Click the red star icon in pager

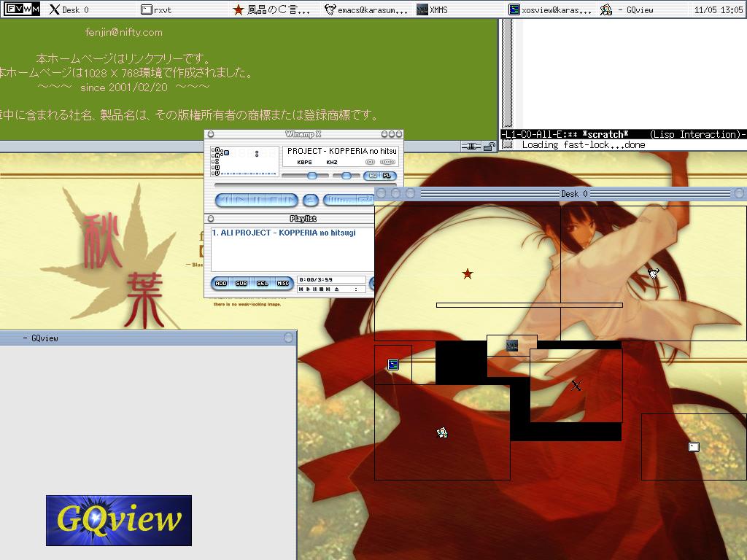coord(468,274)
